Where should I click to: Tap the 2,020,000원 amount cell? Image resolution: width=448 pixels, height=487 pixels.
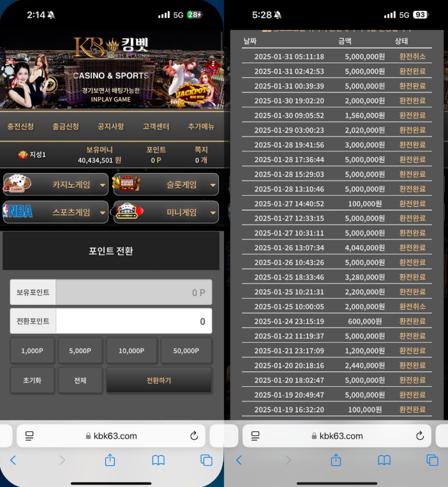pyautogui.click(x=365, y=130)
